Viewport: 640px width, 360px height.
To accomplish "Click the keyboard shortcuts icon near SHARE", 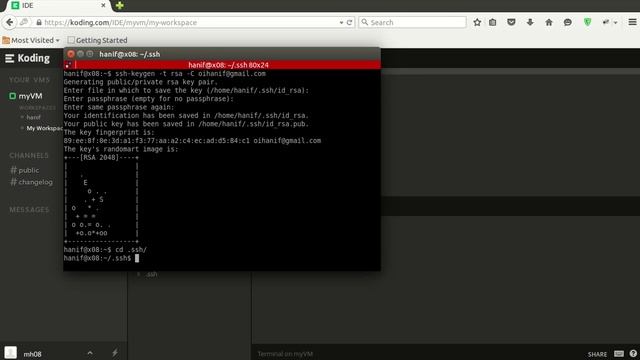I will click(x=619, y=353).
